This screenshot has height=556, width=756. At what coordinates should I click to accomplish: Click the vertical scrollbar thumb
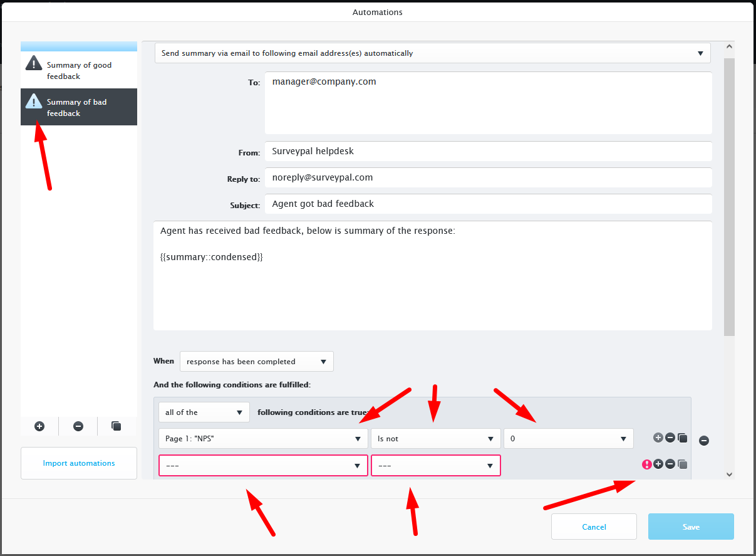pyautogui.click(x=729, y=197)
